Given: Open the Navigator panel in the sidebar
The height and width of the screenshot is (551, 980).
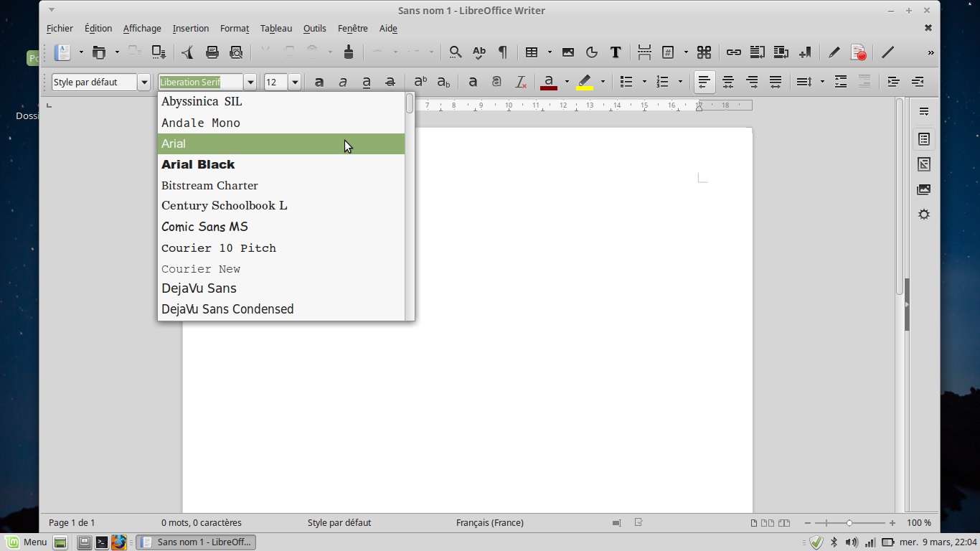Looking at the screenshot, I should [924, 215].
